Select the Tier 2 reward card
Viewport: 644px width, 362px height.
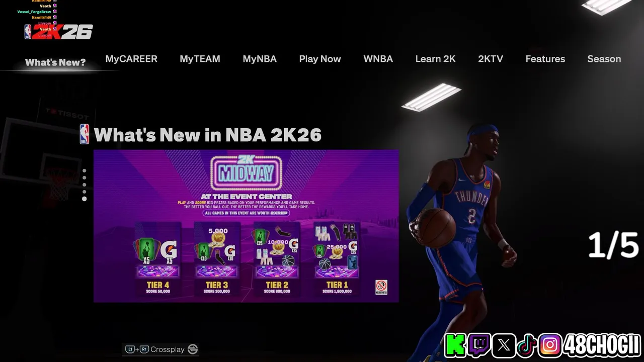coord(277,259)
